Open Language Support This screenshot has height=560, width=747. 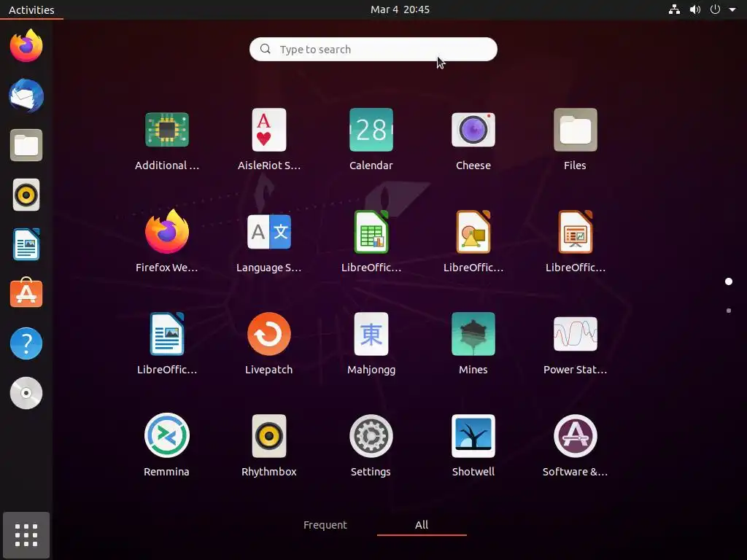pyautogui.click(x=268, y=232)
